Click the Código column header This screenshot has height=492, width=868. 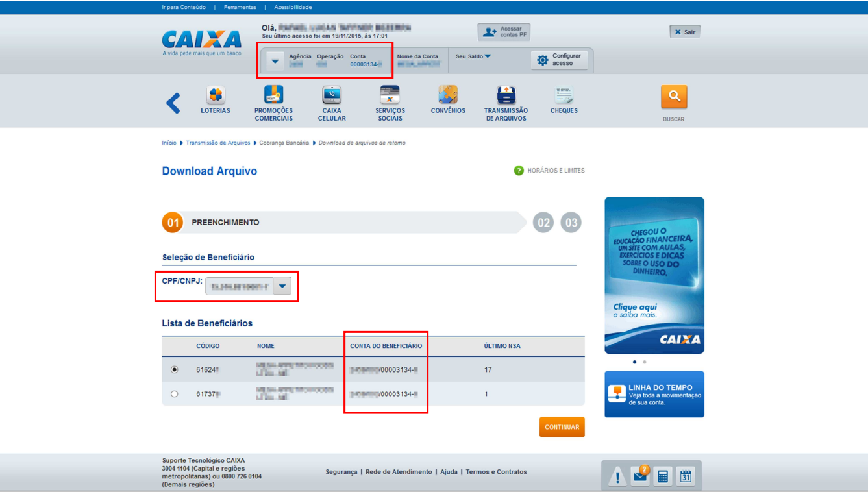[x=208, y=346]
